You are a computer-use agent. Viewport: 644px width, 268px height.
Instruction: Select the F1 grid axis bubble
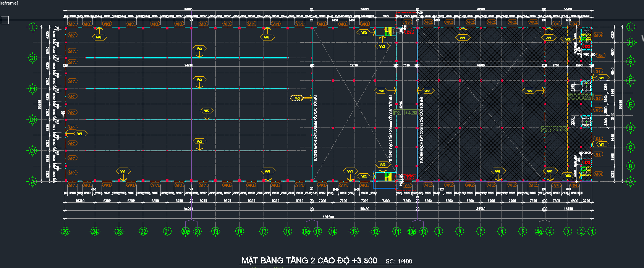pyautogui.click(x=33, y=89)
